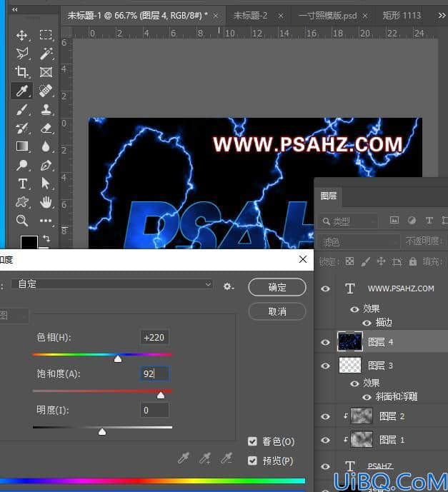Select the Pen tool
Viewport: 448px width, 492px height.
pyautogui.click(x=46, y=165)
